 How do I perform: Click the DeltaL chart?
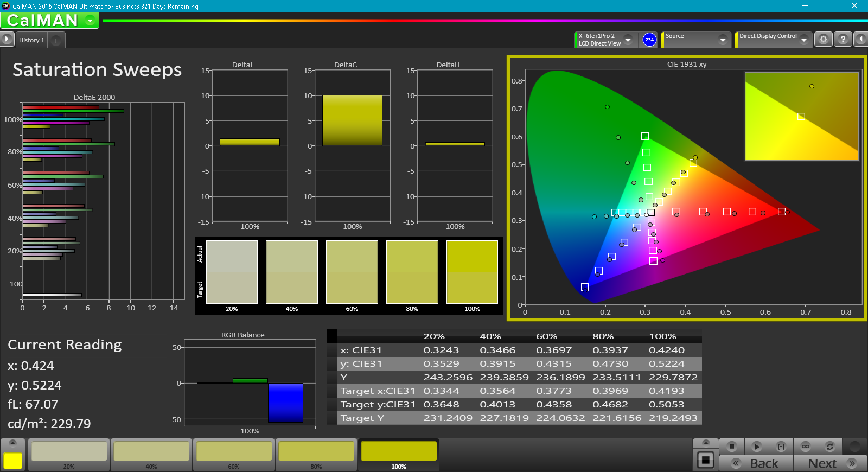250,146
